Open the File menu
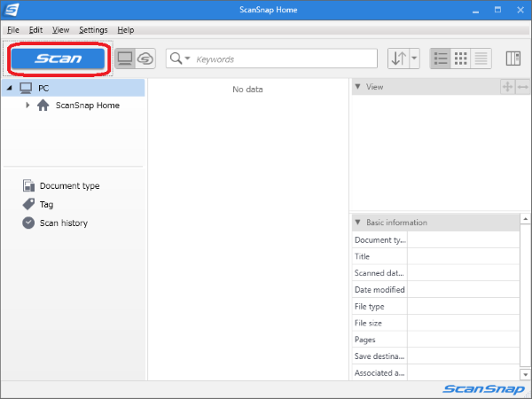The width and height of the screenshot is (532, 399). tap(13, 30)
